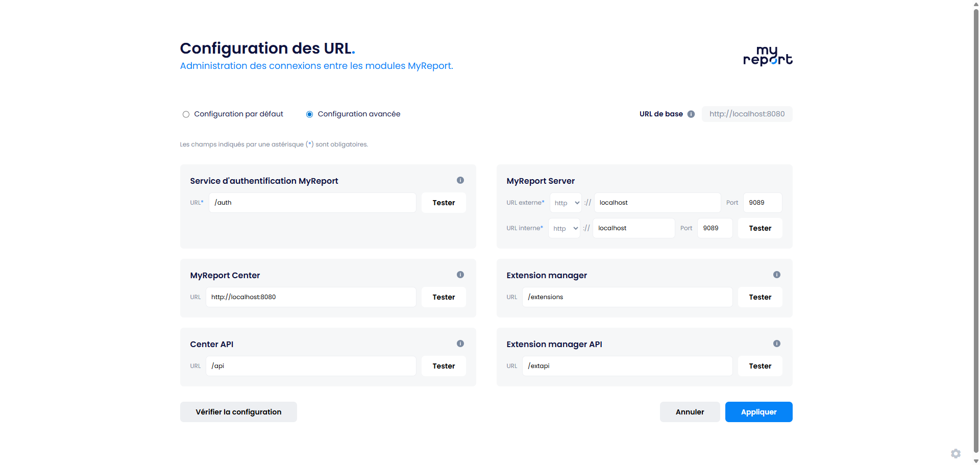Image resolution: width=980 pixels, height=465 pixels.
Task: Select Configuration par défaut radio button
Action: tap(186, 114)
